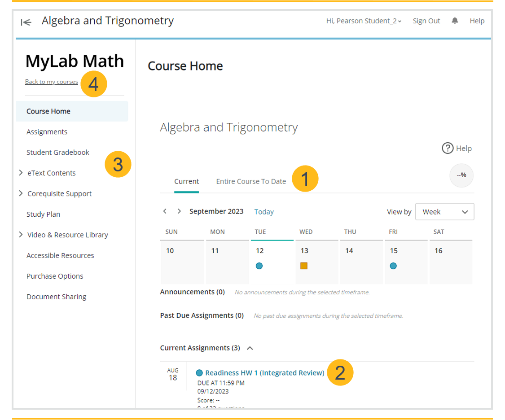The image size is (505, 420).
Task: Collapse the Current Assignments section
Action: coord(250,348)
